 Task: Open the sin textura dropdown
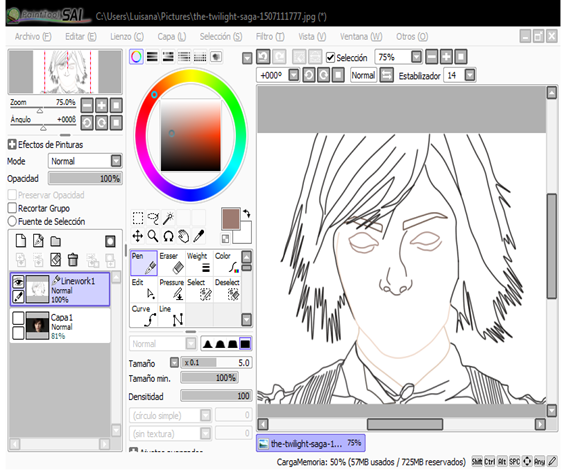click(x=205, y=433)
